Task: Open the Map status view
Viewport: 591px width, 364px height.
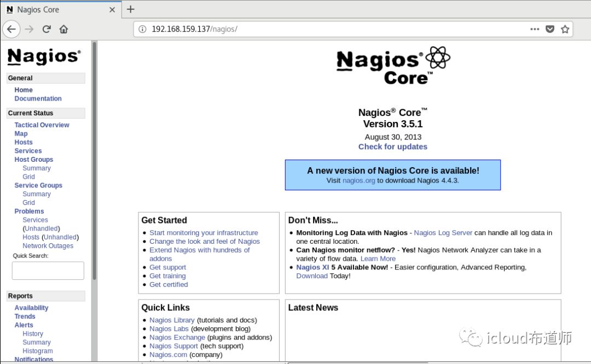Action: [x=21, y=133]
